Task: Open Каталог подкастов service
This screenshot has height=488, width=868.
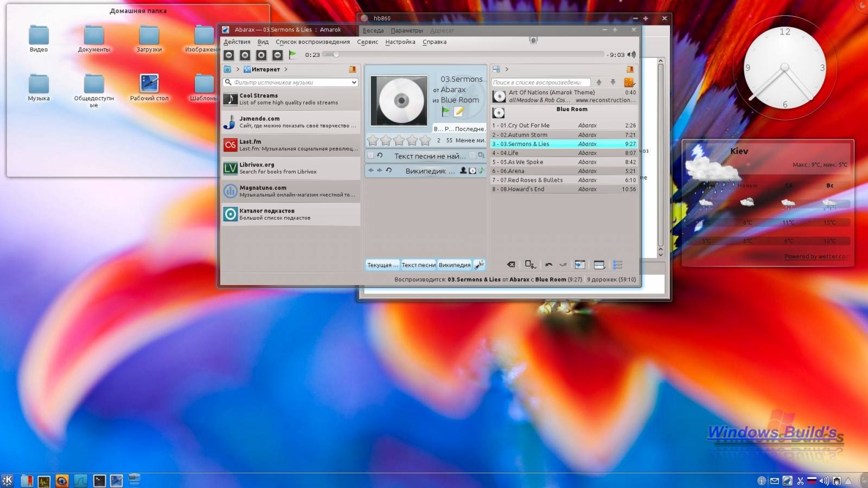Action: [x=291, y=214]
